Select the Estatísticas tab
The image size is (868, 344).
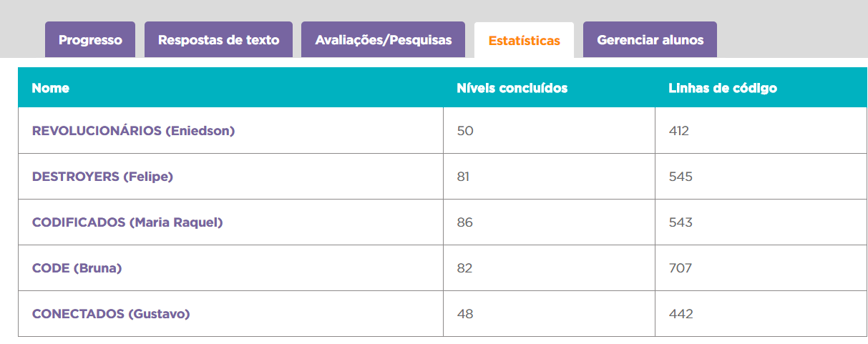(524, 41)
